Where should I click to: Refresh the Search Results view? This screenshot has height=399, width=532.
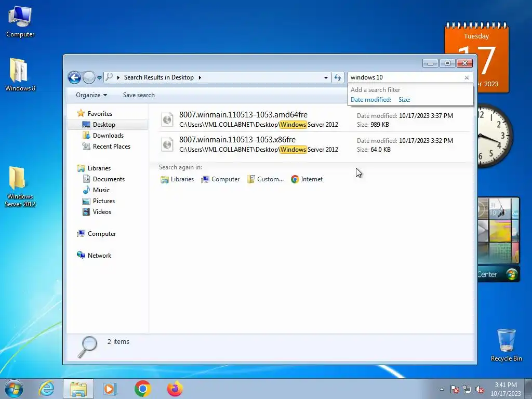pyautogui.click(x=338, y=78)
